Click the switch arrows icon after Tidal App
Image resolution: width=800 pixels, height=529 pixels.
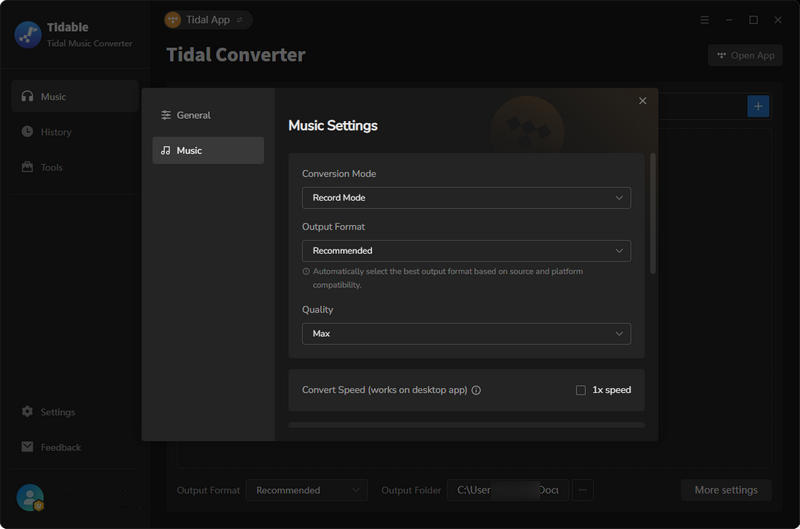239,20
